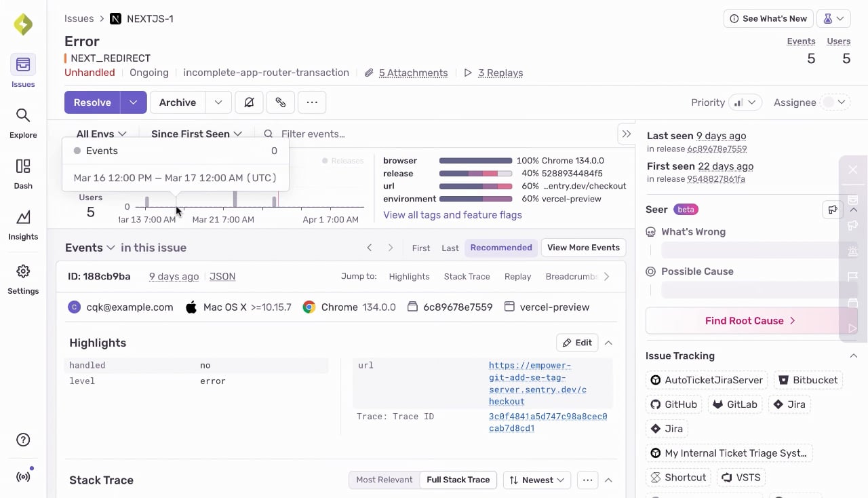Viewport: 868px width, 498px height.
Task: Go to the previous event arrow
Action: point(370,248)
